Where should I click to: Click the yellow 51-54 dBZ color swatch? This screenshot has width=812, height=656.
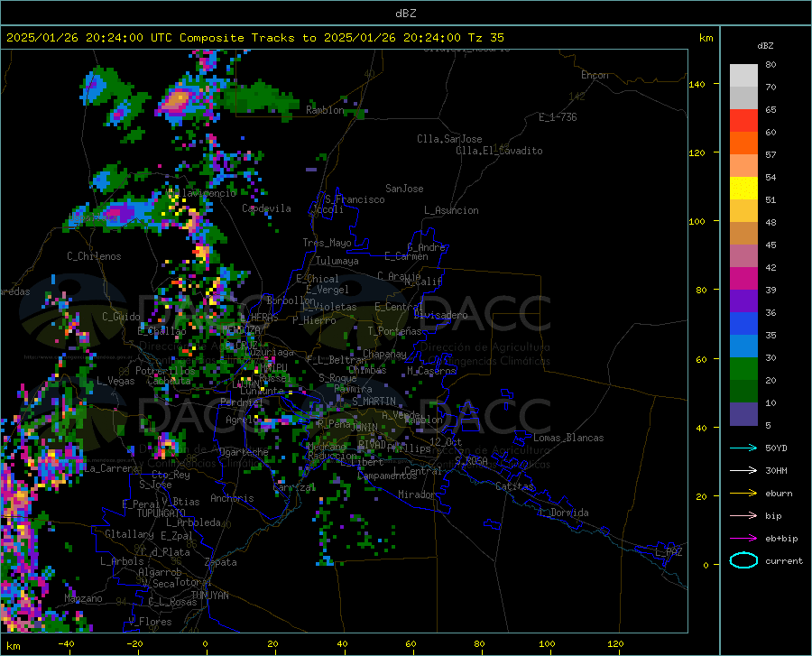click(743, 189)
